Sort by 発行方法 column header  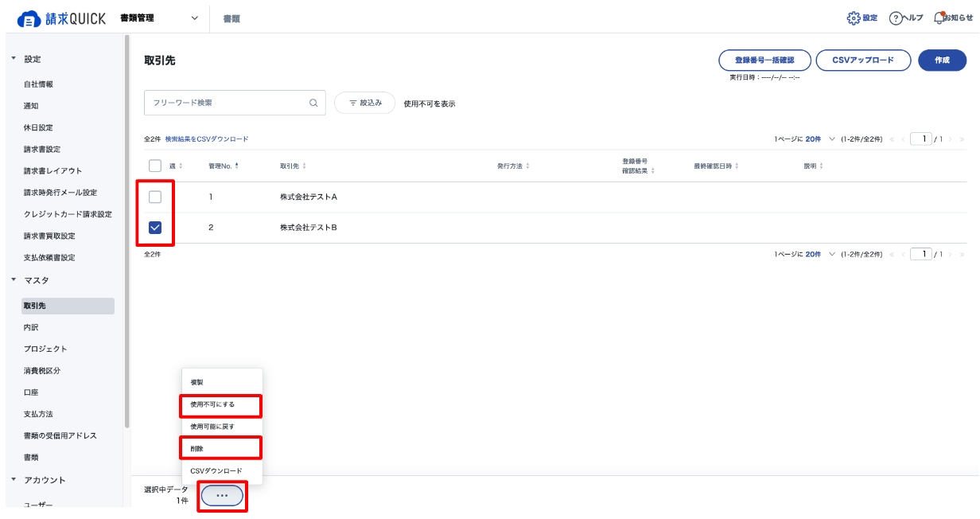pyautogui.click(x=513, y=166)
